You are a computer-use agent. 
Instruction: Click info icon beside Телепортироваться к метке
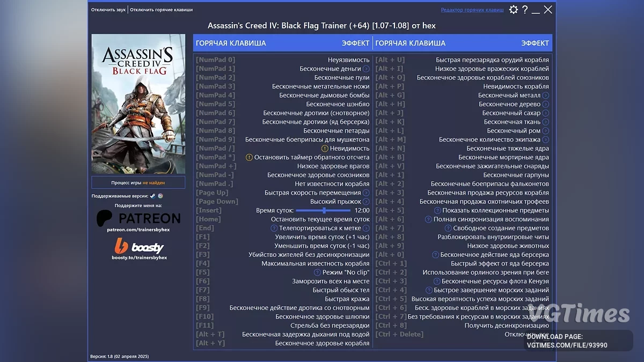click(274, 228)
